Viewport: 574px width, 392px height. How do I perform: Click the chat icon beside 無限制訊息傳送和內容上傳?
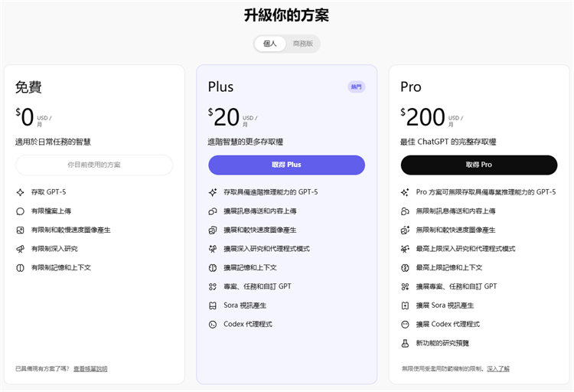[x=405, y=211]
